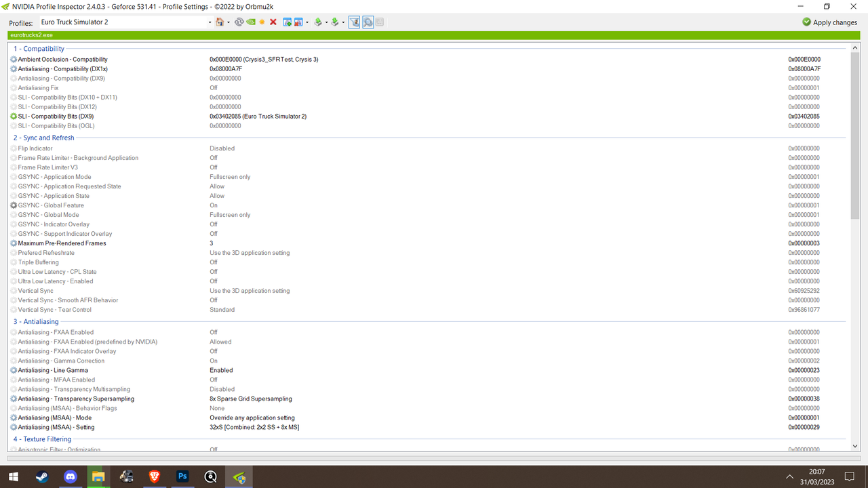Select Antialiasing Fix setting name
Screen dimensions: 868x488
[38, 88]
